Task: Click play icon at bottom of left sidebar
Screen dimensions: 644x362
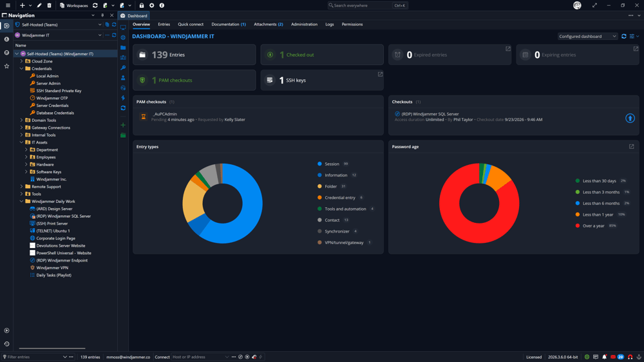Action: tap(6, 330)
